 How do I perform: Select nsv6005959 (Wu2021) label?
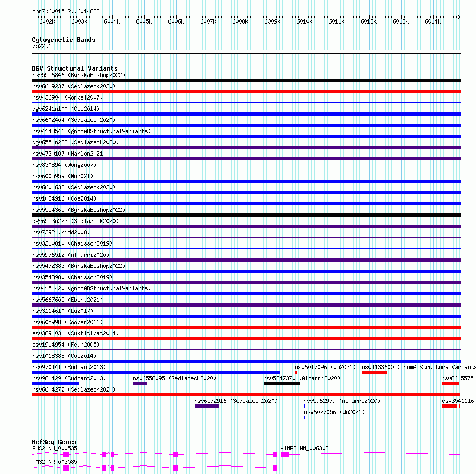tap(63, 176)
